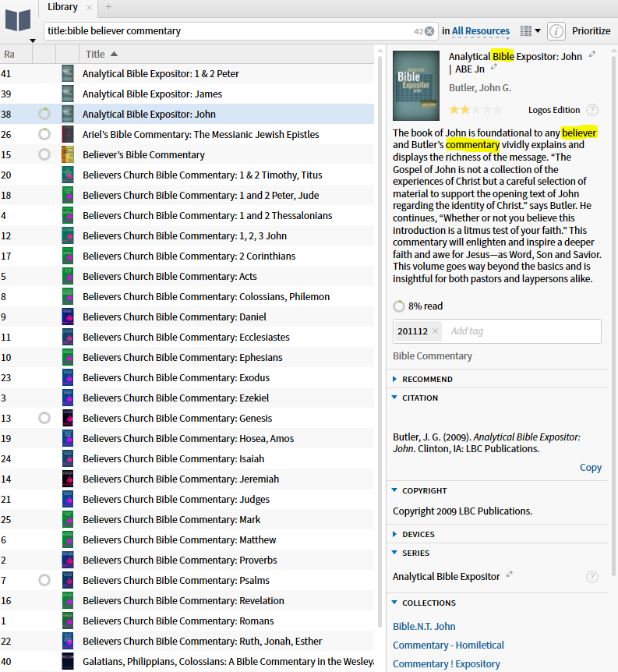
Task: Open the library view layout menu icon
Action: [x=530, y=31]
